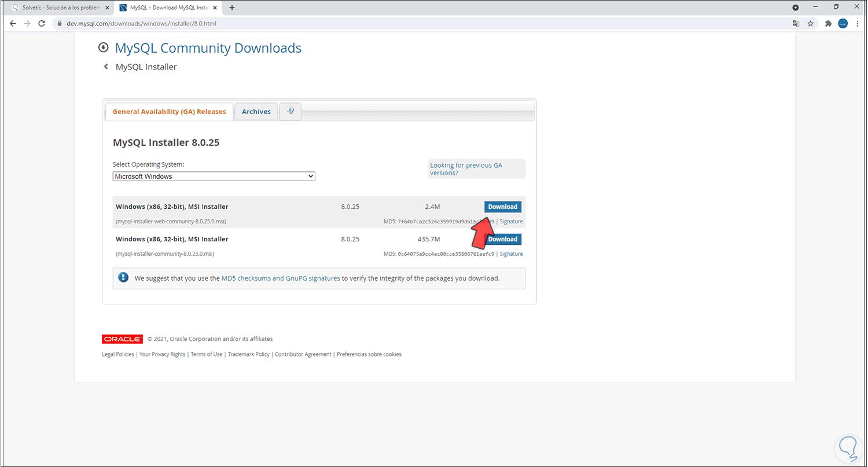868x467 pixels.
Task: Open MD5 checksums and GnuPG signatures link
Action: [x=281, y=278]
